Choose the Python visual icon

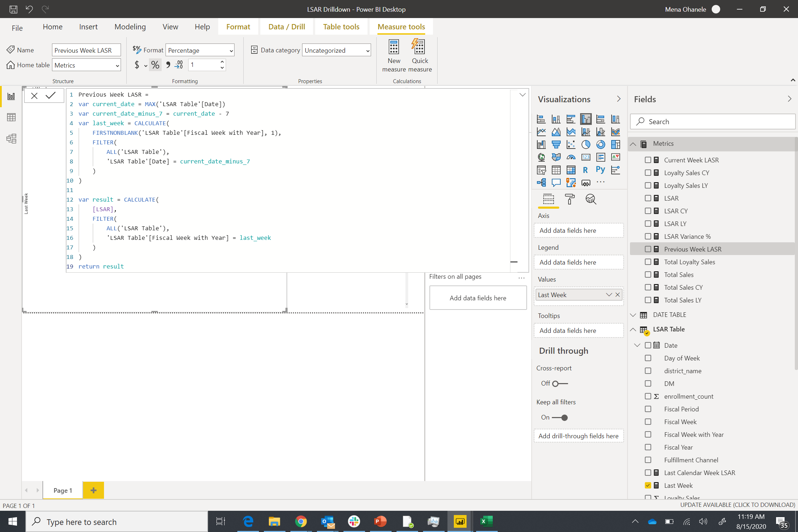[x=600, y=170]
